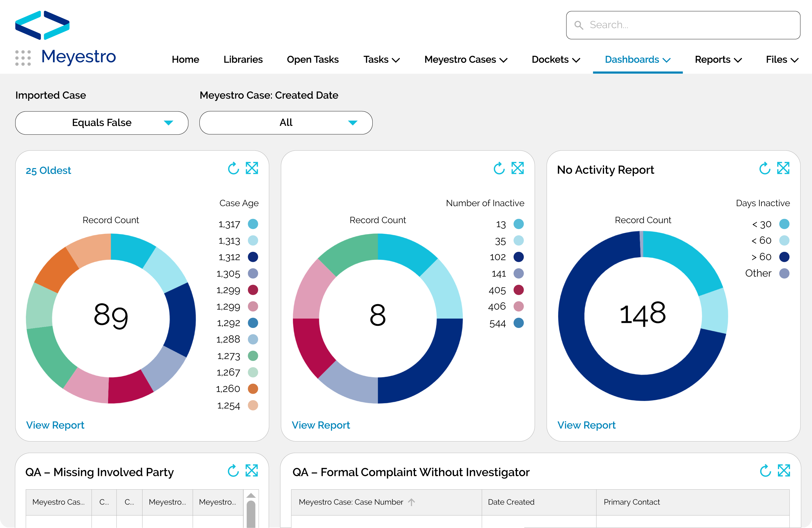Refresh the QA Missing Involved Party table
This screenshot has height=528, width=812.
[x=233, y=471]
